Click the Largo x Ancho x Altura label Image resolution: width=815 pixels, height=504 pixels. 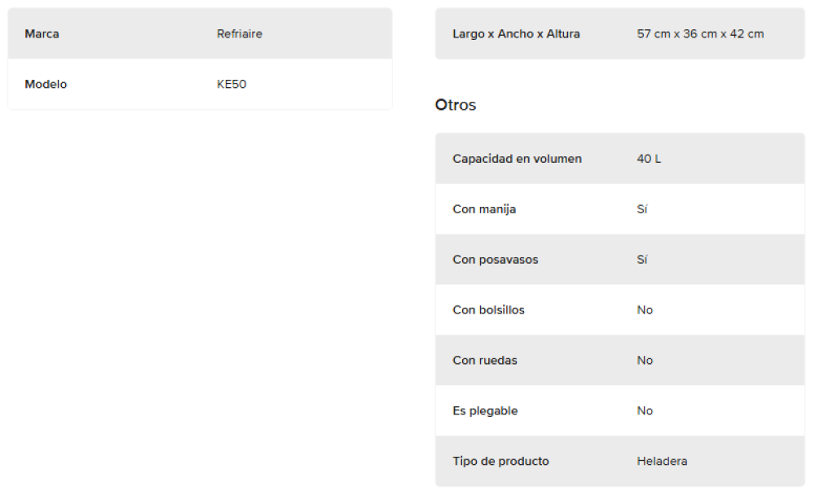(516, 34)
